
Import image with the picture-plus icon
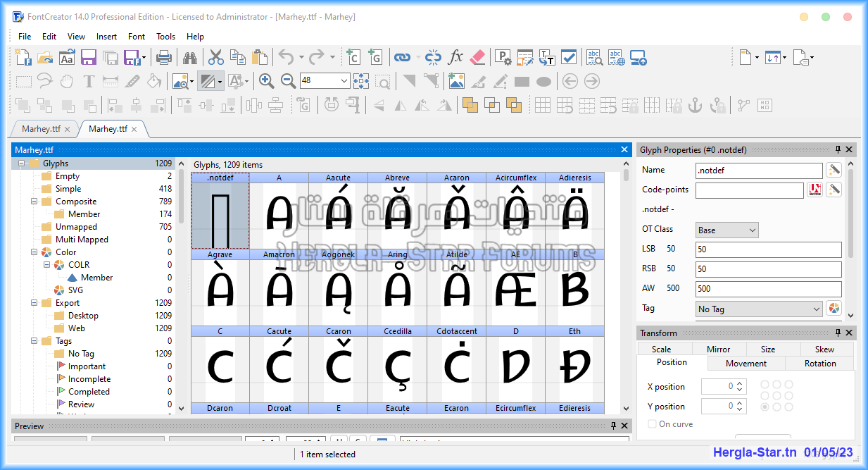click(456, 81)
